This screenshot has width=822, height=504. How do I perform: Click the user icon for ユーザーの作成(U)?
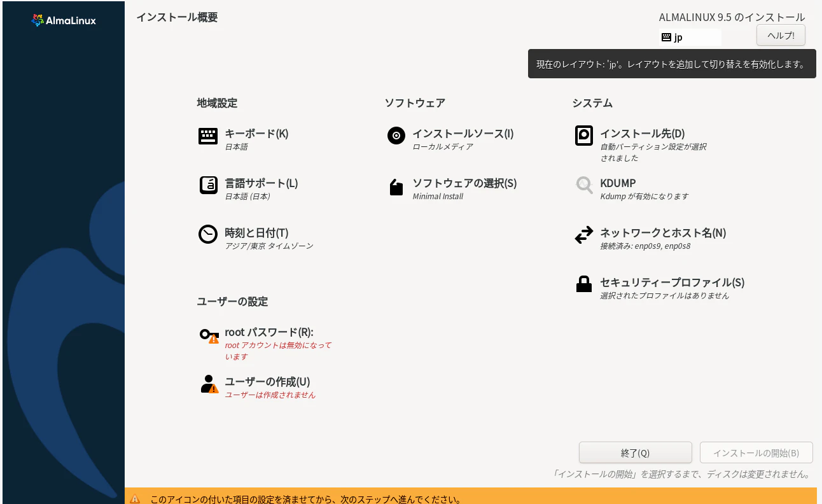tap(209, 384)
